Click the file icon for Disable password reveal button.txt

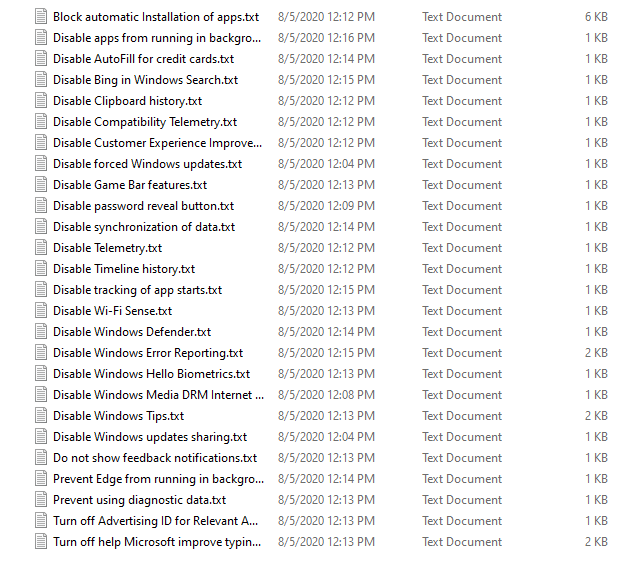coord(41,206)
